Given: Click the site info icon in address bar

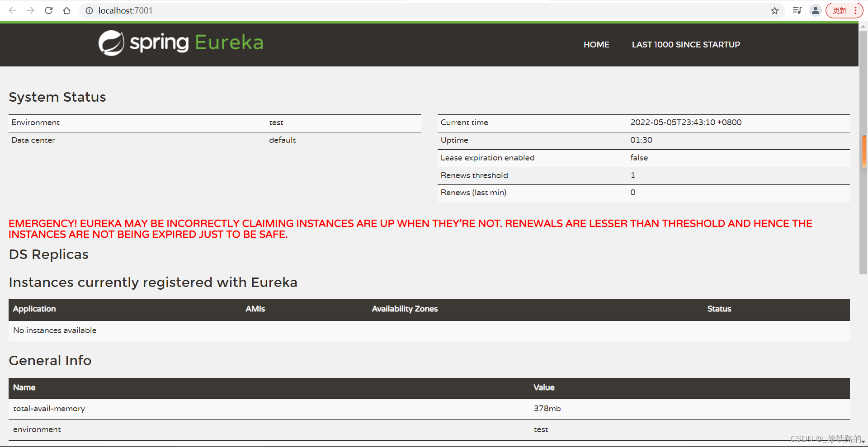Looking at the screenshot, I should point(89,10).
